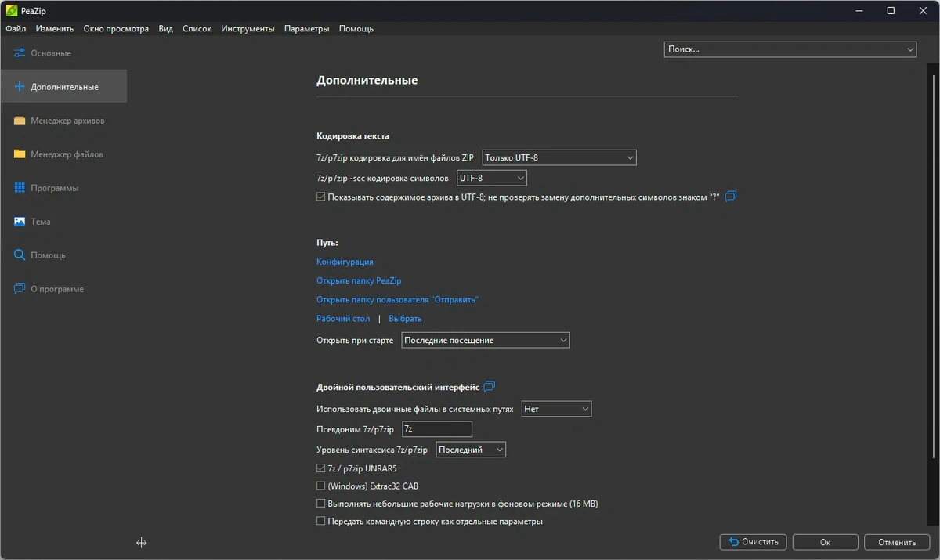Click the Кодировка текста heading text
940x560 pixels.
pos(352,136)
